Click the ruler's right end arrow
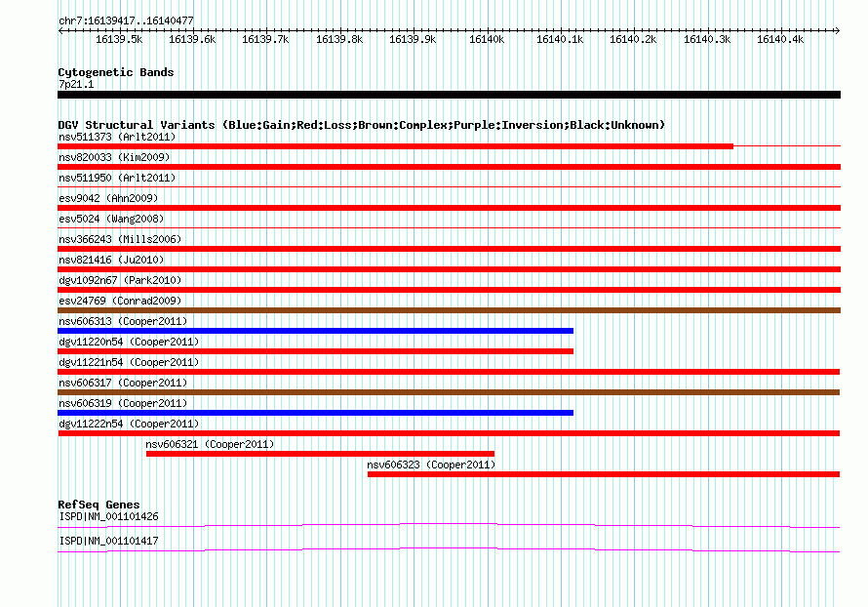The height and width of the screenshot is (607, 868). [x=838, y=31]
